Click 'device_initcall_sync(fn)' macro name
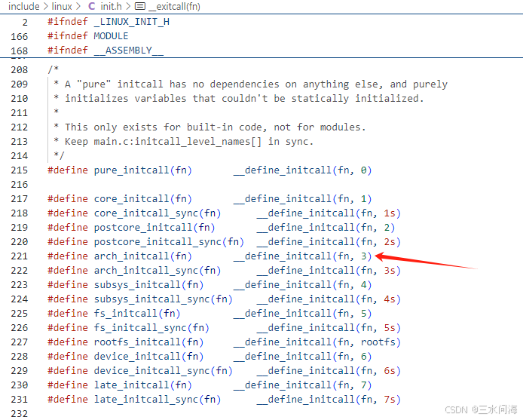This screenshot has height=420, width=523. (163, 371)
